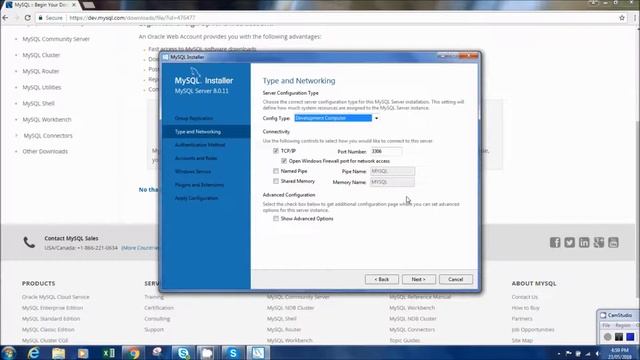This screenshot has width=640, height=360.
Task: Enable the Shared Memory checkbox
Action: click(x=276, y=181)
